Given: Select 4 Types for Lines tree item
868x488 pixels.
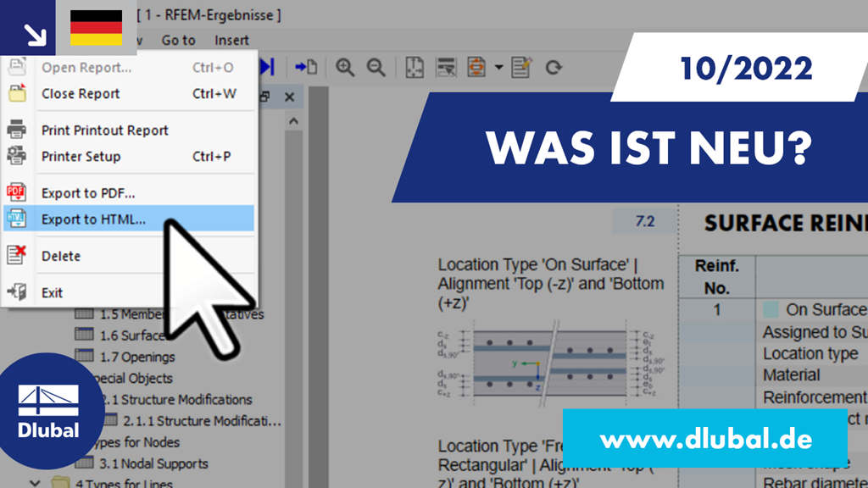Looking at the screenshot, I should click(124, 483).
